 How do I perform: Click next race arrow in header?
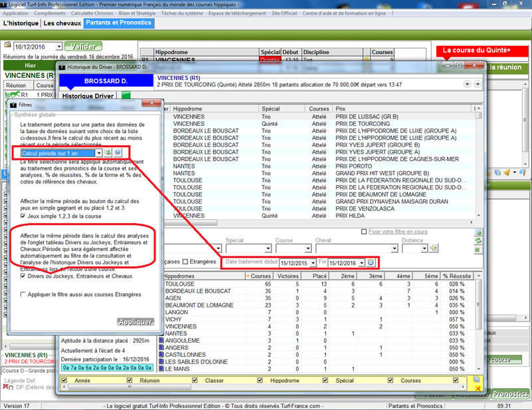477,83
